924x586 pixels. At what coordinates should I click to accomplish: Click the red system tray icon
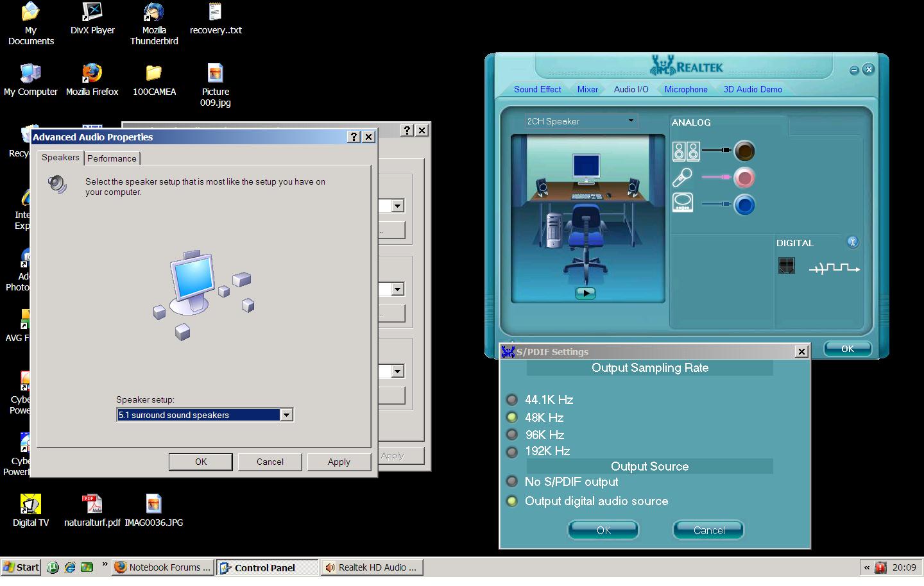pos(880,567)
